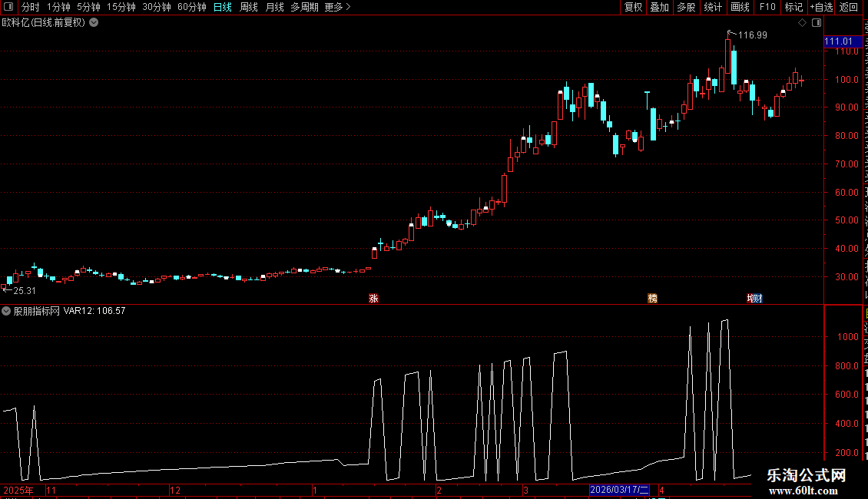Click the 25.31 low price label
Screen dimensions: 868x499
[25, 291]
